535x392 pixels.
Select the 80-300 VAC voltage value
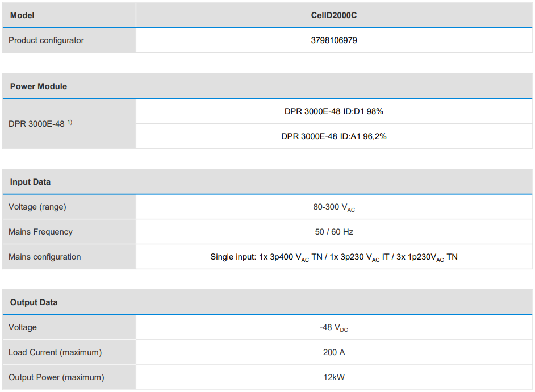pos(334,207)
